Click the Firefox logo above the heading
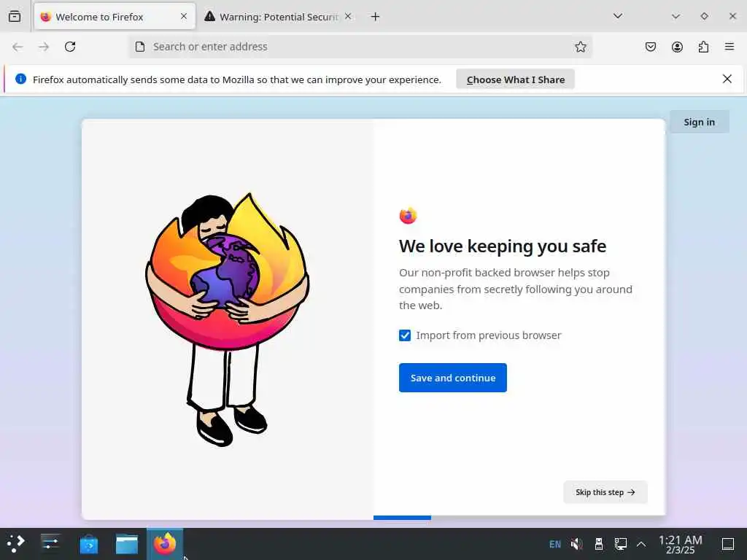Viewport: 747px width, 560px height. click(409, 216)
